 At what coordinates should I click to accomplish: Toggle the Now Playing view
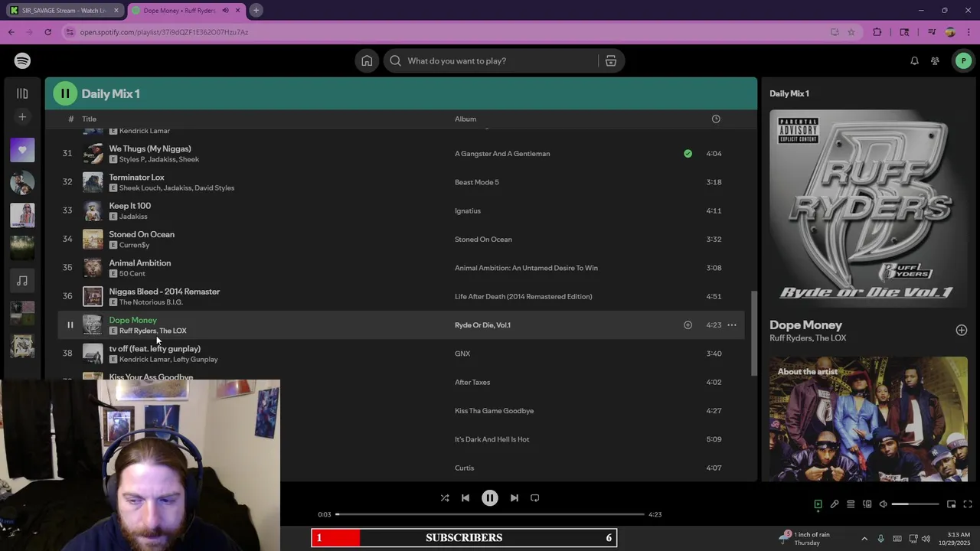click(818, 504)
